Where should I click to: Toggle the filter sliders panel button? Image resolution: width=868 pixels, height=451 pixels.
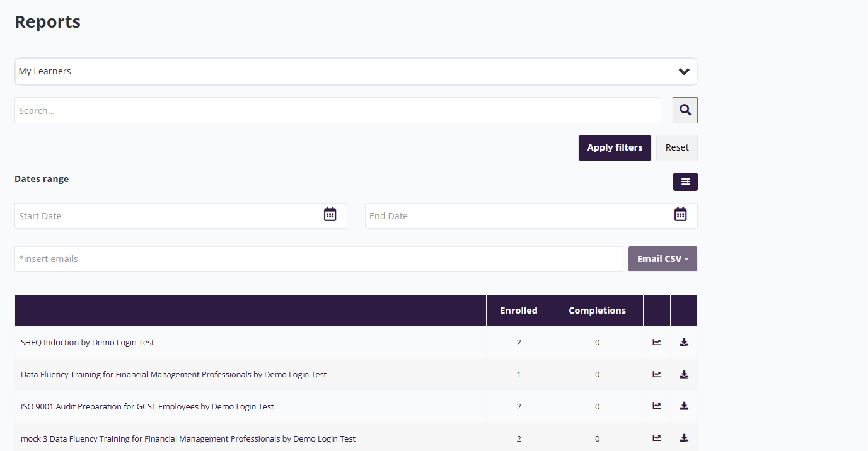click(685, 181)
